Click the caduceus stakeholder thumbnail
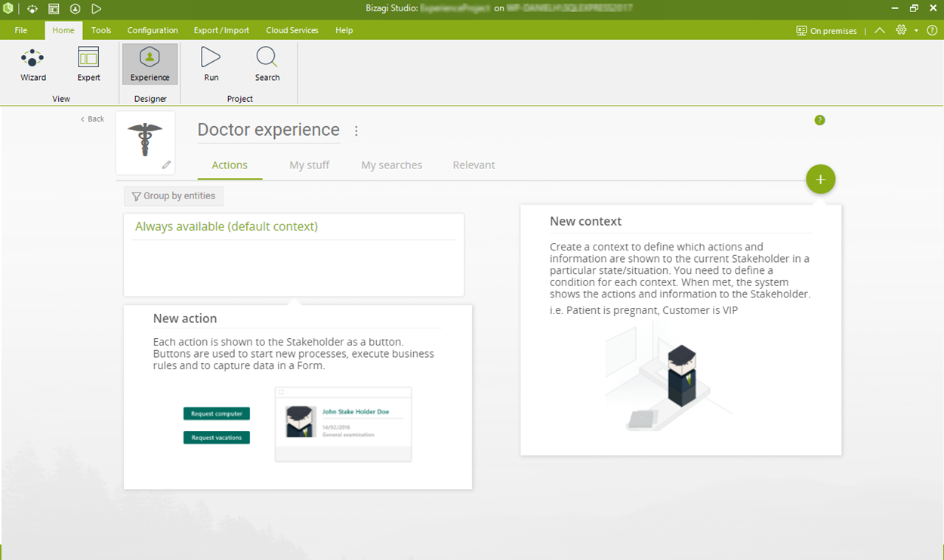 point(145,140)
